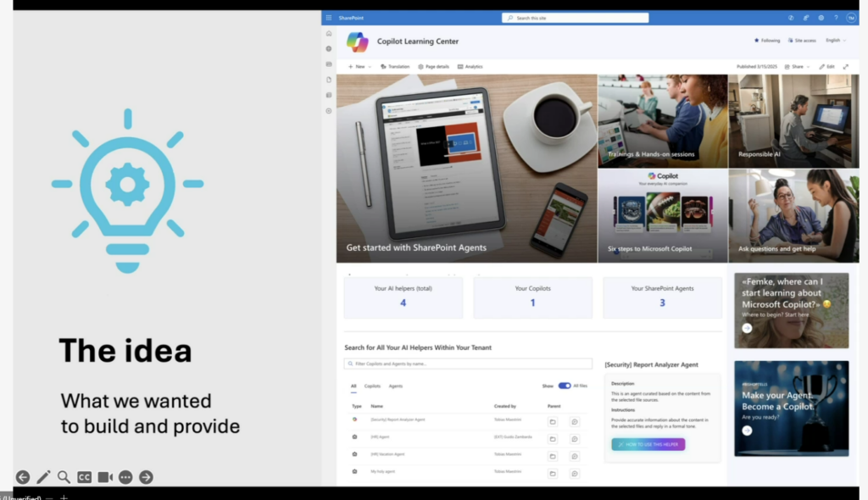Screen dimensions: 868x500
Task: Click Your SharePoint Agents card
Action: click(x=662, y=297)
